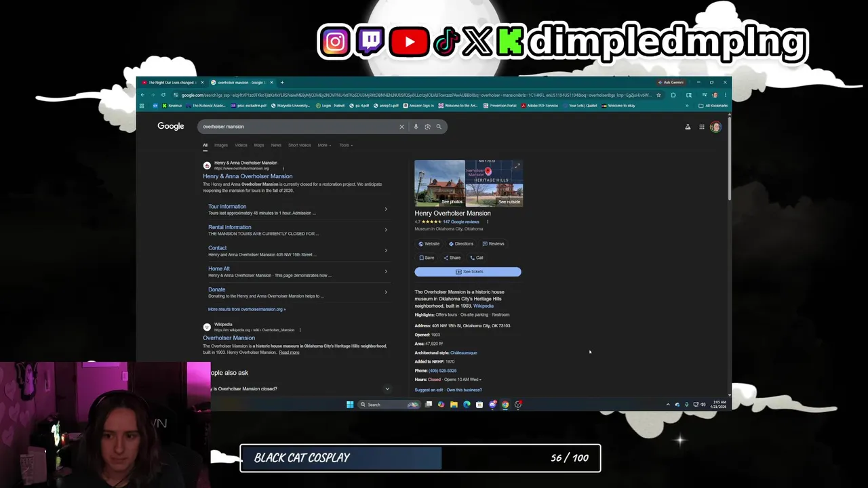Expand the Donate sitelink arrow
The height and width of the screenshot is (488, 868).
[x=386, y=292]
